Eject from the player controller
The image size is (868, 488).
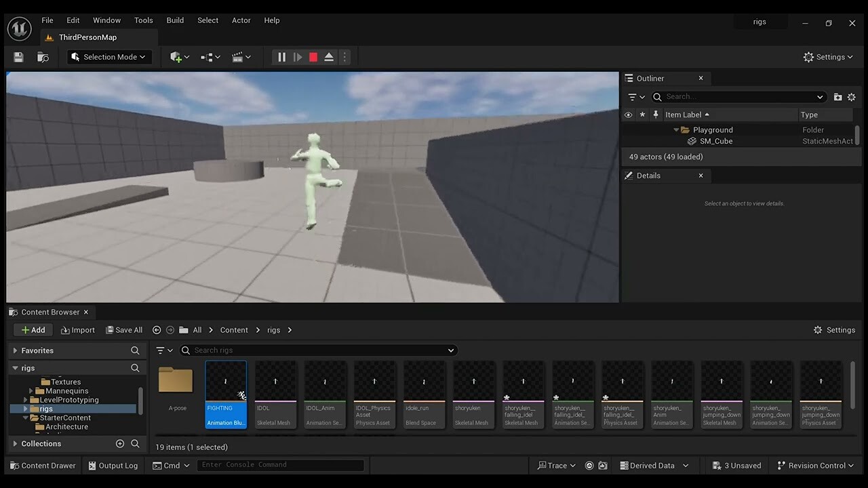(329, 58)
